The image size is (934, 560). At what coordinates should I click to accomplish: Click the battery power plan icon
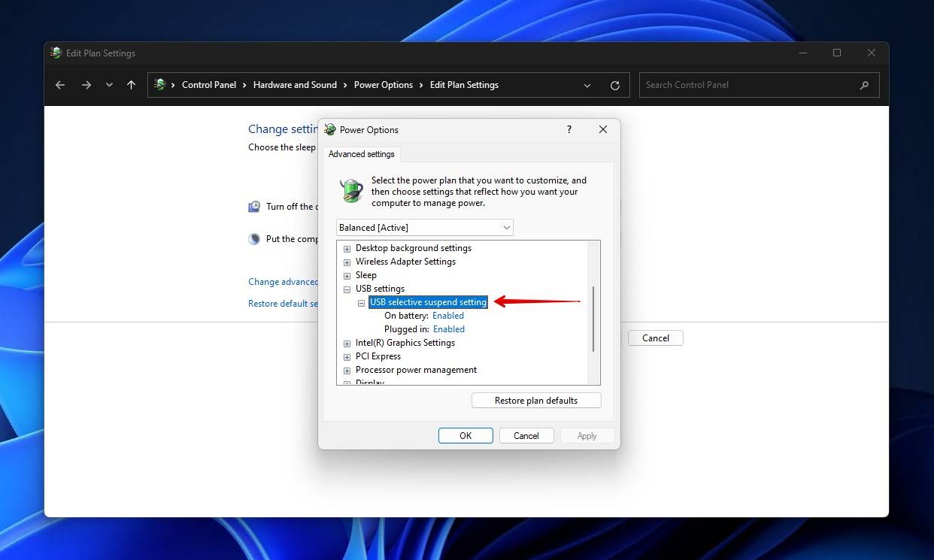[x=351, y=191]
